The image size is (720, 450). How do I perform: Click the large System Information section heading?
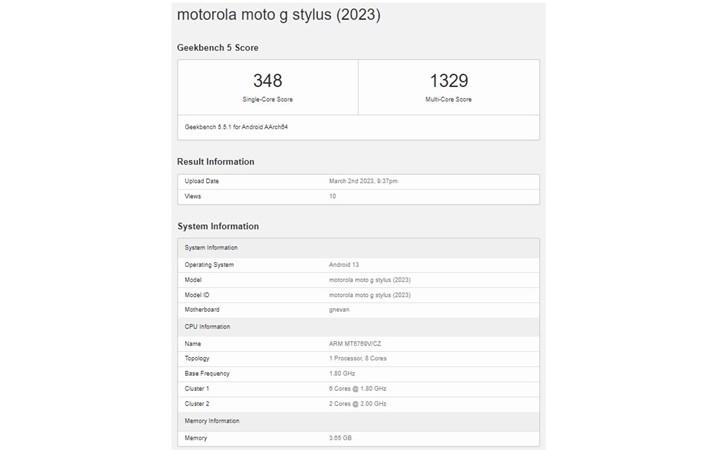pyautogui.click(x=218, y=227)
